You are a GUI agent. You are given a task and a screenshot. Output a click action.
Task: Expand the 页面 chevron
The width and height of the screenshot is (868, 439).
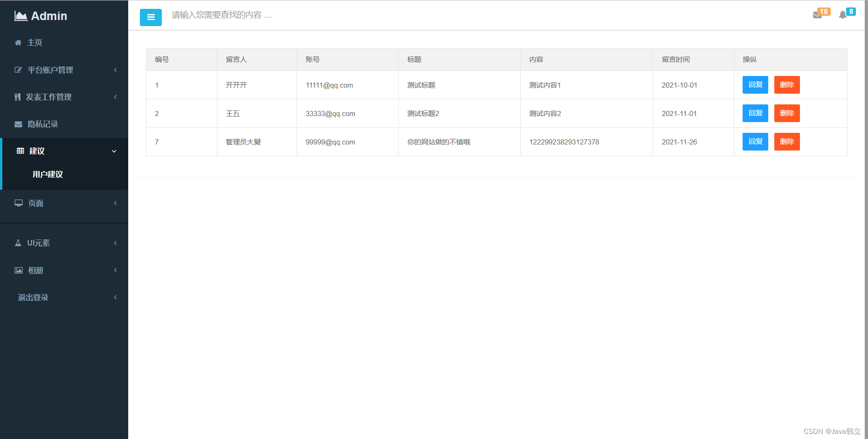click(x=115, y=203)
